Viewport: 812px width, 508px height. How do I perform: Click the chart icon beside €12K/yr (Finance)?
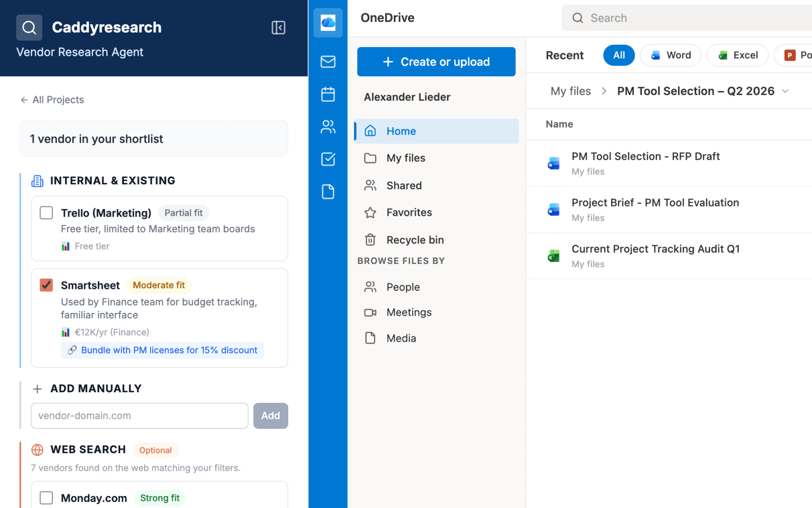65,332
